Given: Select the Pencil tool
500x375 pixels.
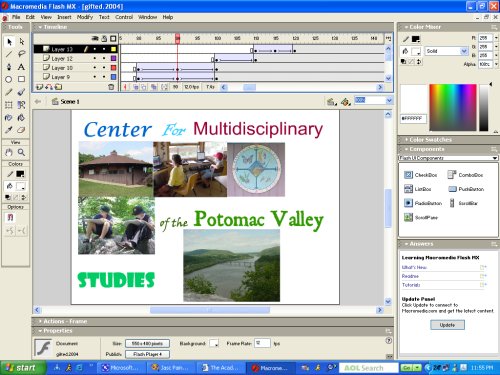Looking at the screenshot, I should (x=9, y=92).
